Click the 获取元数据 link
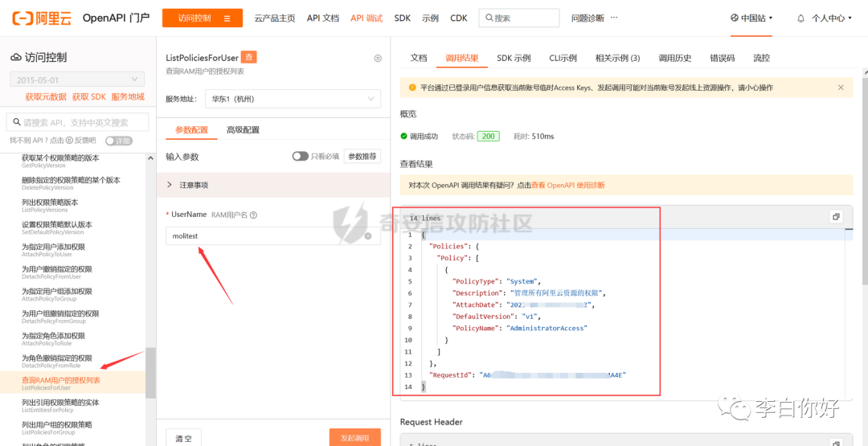This screenshot has height=446, width=868. [x=45, y=97]
